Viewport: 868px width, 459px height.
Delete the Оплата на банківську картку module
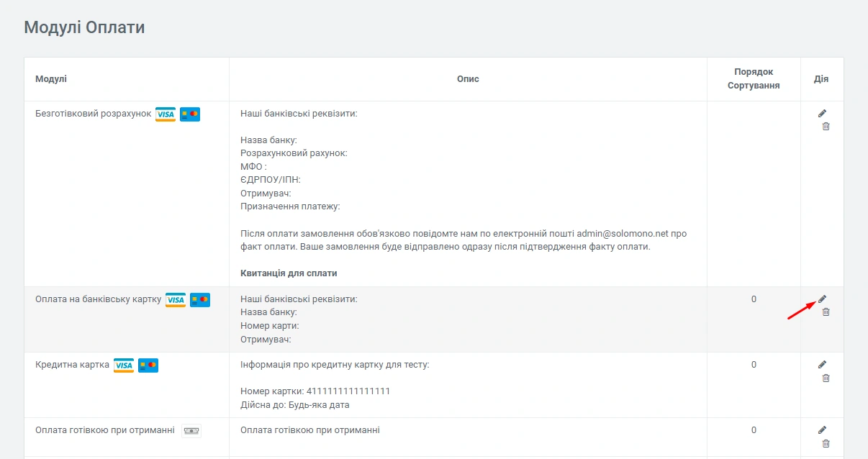tap(826, 312)
